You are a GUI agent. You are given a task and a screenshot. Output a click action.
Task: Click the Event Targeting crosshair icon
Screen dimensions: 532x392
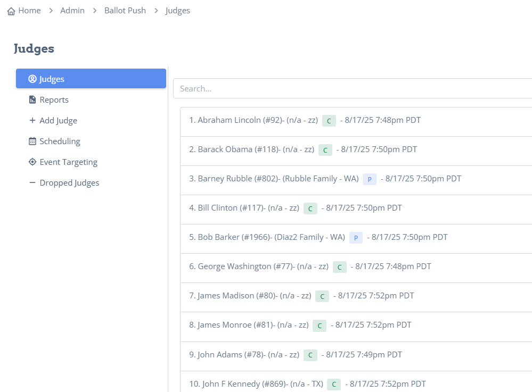click(32, 162)
